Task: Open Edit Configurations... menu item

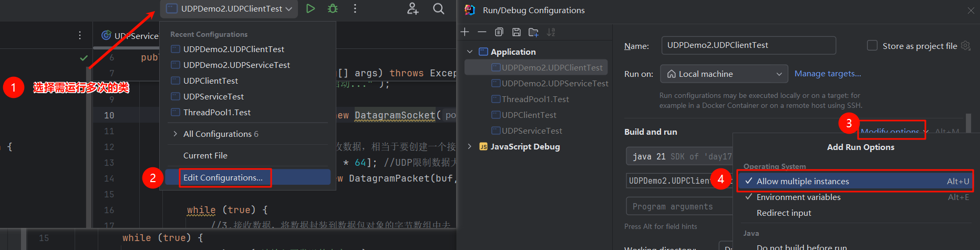Action: (248, 177)
